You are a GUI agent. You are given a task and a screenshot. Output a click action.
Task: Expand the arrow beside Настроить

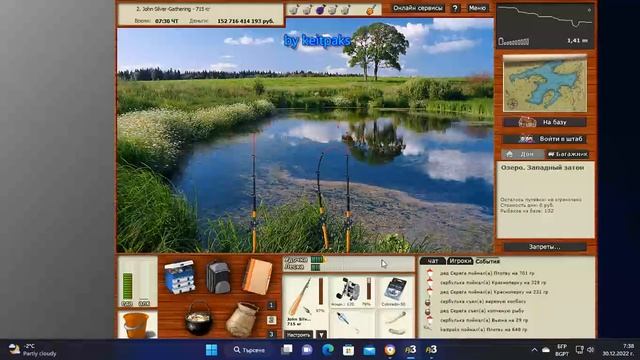tap(322, 335)
